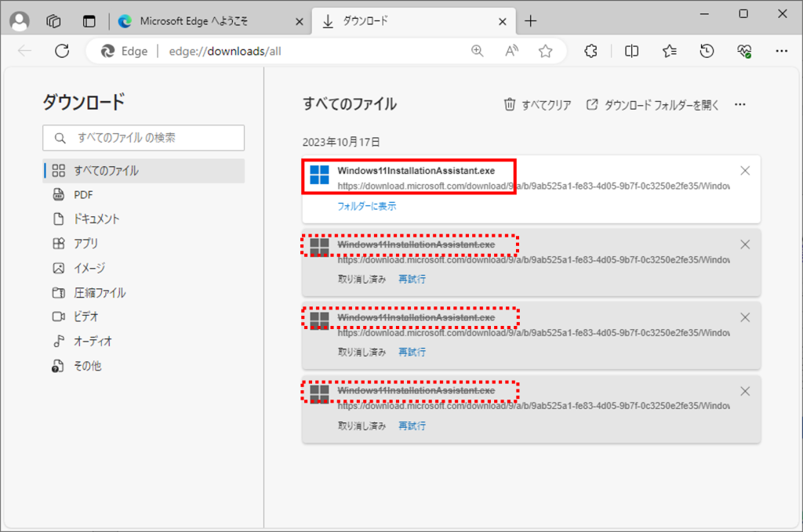
Task: Filter downloads by ドキュメント
Action: [144, 219]
